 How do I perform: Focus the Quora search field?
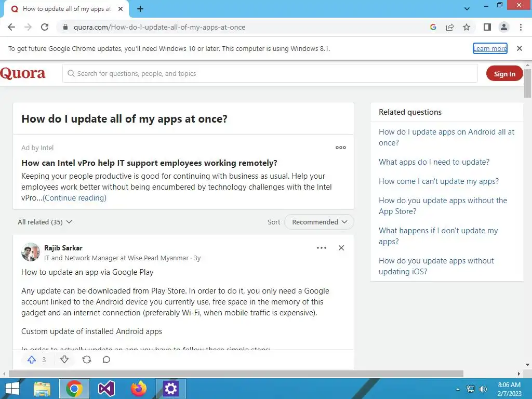(x=270, y=73)
